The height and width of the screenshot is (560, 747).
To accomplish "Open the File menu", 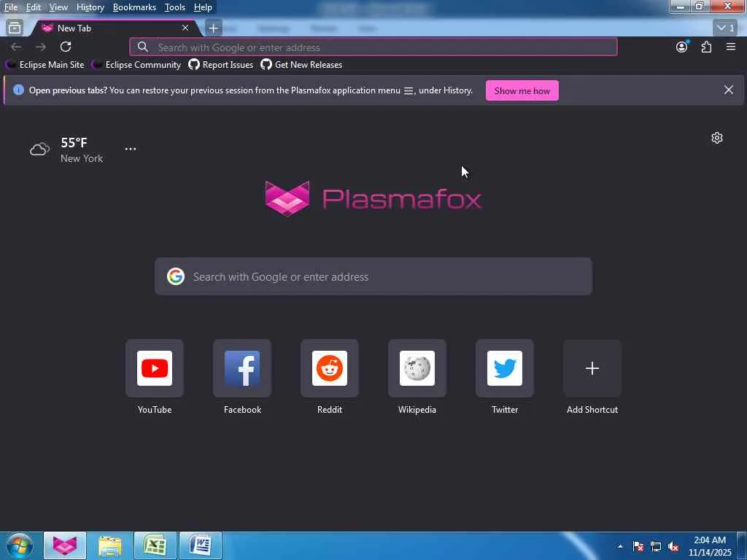I will (x=10, y=7).
